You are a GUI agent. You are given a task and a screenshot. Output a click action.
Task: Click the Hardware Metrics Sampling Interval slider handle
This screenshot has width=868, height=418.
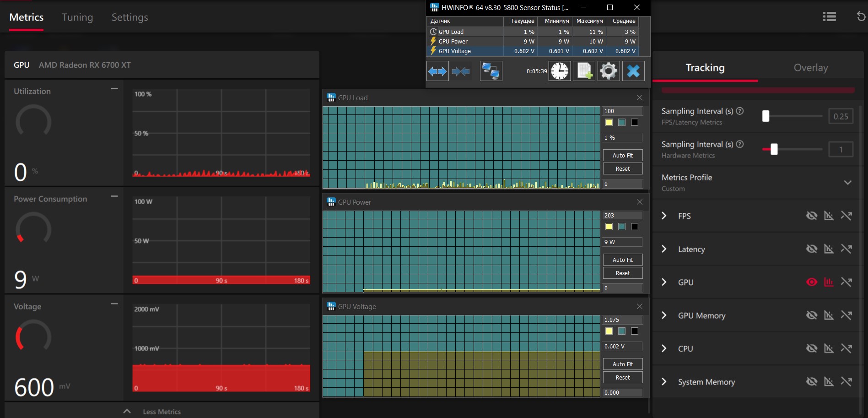[x=774, y=149]
